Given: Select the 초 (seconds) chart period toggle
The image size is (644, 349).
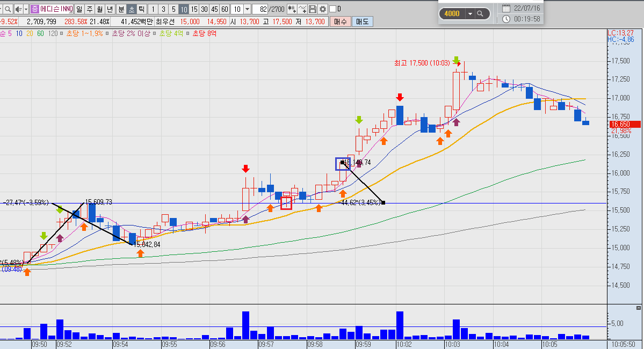Looking at the screenshot, I should 132,9.
